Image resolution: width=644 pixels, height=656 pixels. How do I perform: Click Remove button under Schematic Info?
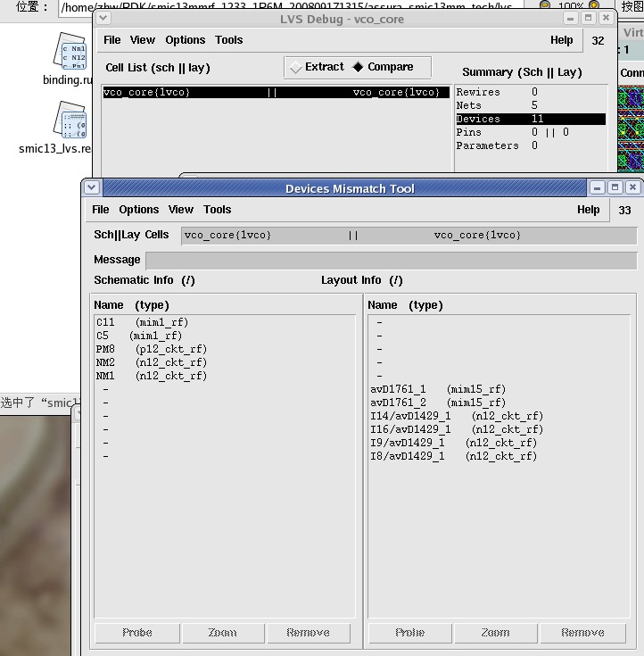pos(309,633)
